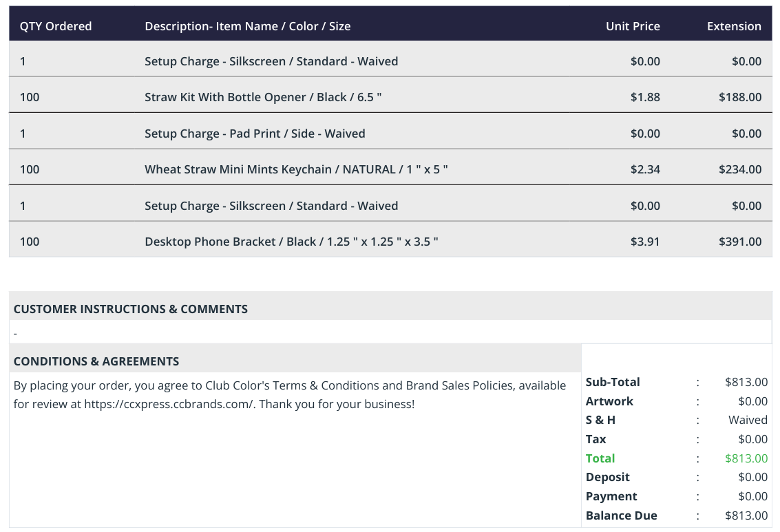Click the Extension column header

tap(735, 26)
